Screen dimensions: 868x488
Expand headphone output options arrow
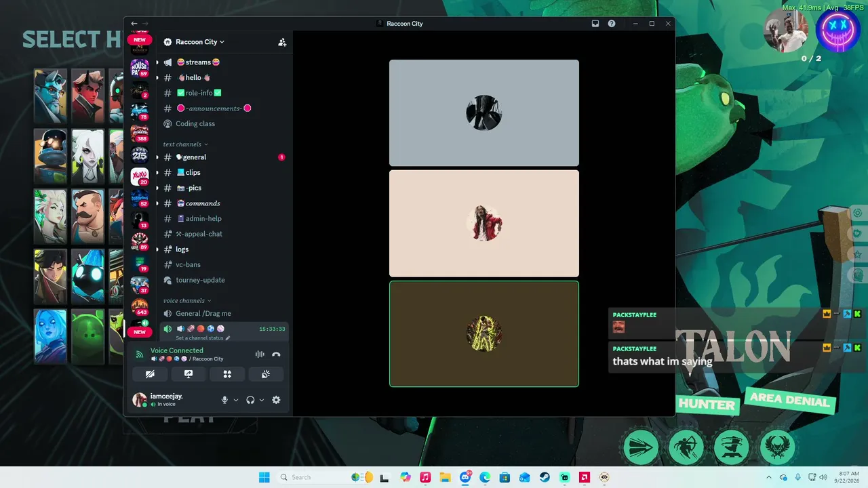click(x=262, y=400)
